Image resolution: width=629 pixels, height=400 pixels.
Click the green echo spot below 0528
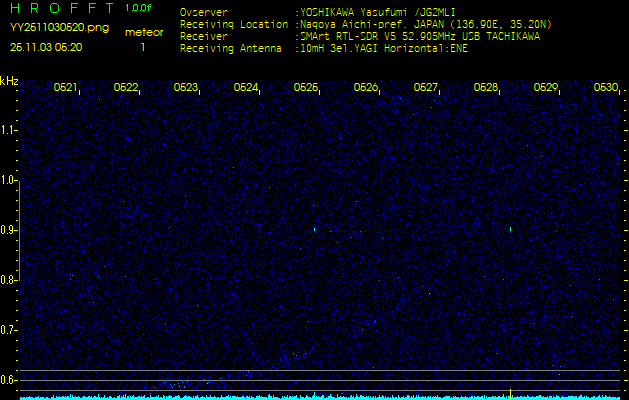(x=510, y=229)
